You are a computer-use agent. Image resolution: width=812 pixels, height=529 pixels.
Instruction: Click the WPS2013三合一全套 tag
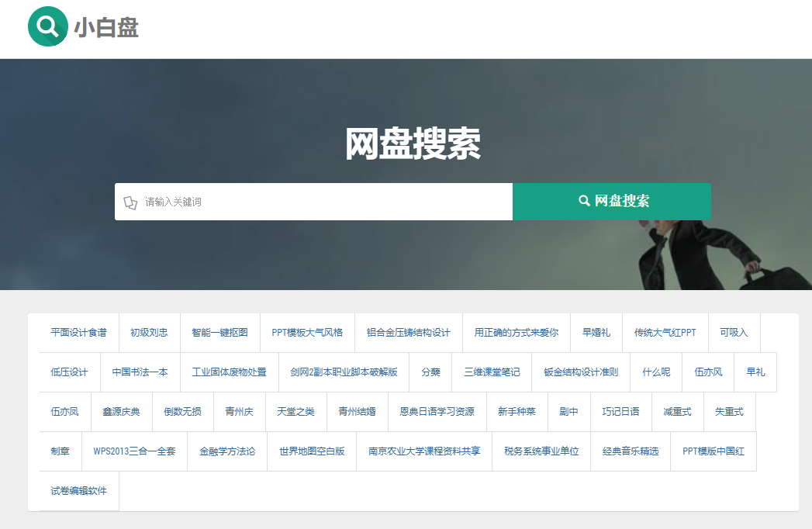(x=134, y=451)
